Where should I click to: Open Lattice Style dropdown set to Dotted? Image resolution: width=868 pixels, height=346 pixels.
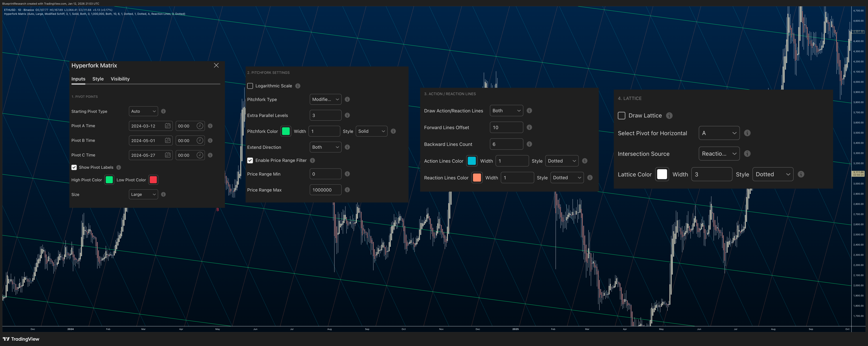pyautogui.click(x=773, y=174)
